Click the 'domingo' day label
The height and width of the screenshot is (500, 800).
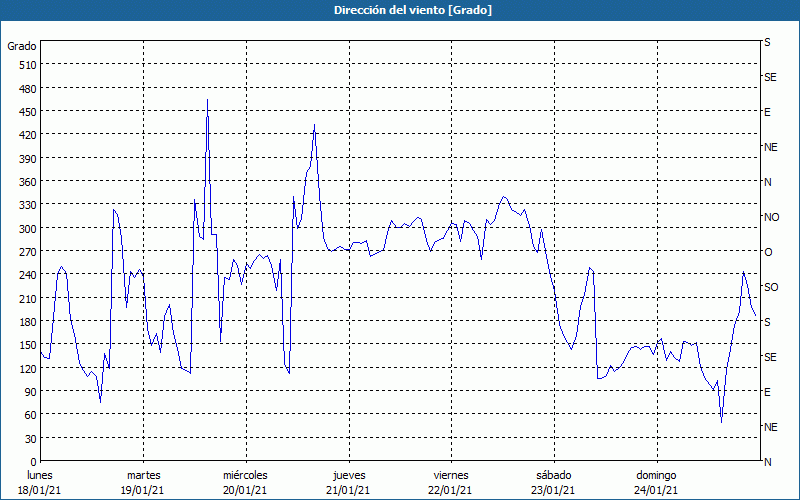point(656,475)
